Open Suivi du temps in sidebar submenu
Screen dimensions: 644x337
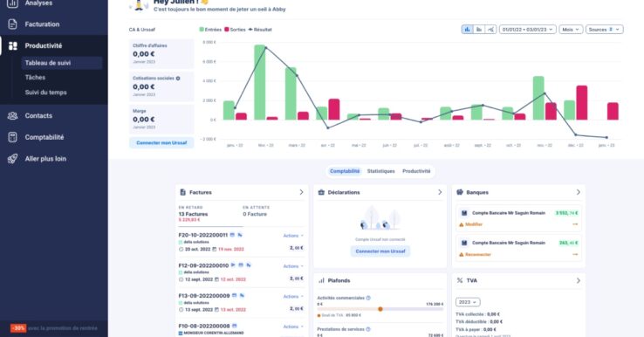(x=45, y=93)
